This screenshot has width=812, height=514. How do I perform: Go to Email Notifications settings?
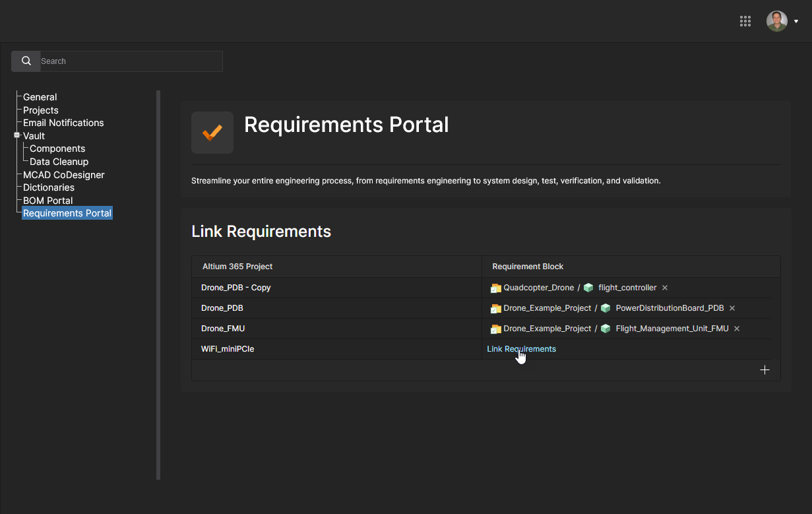[x=63, y=123]
